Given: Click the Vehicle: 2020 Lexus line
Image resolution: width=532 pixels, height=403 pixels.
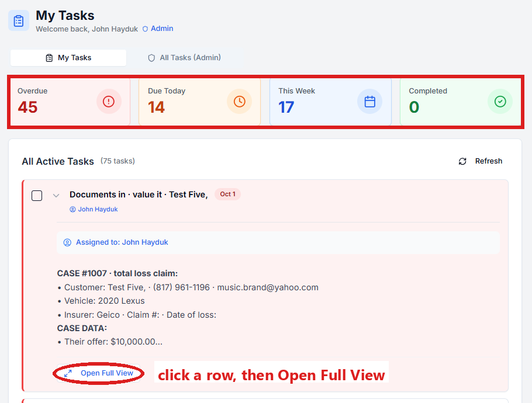Looking at the screenshot, I should pos(101,301).
